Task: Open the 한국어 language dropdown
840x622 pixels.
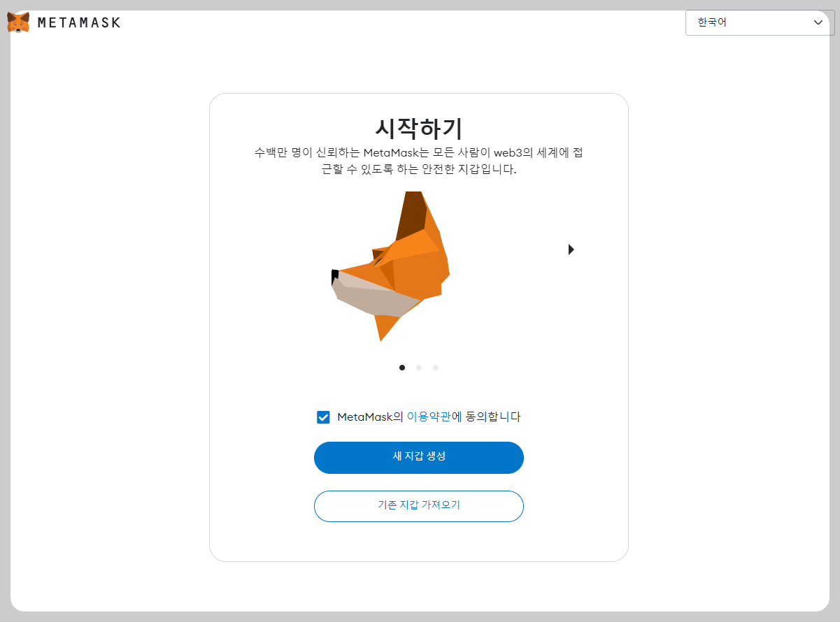Action: (x=760, y=22)
